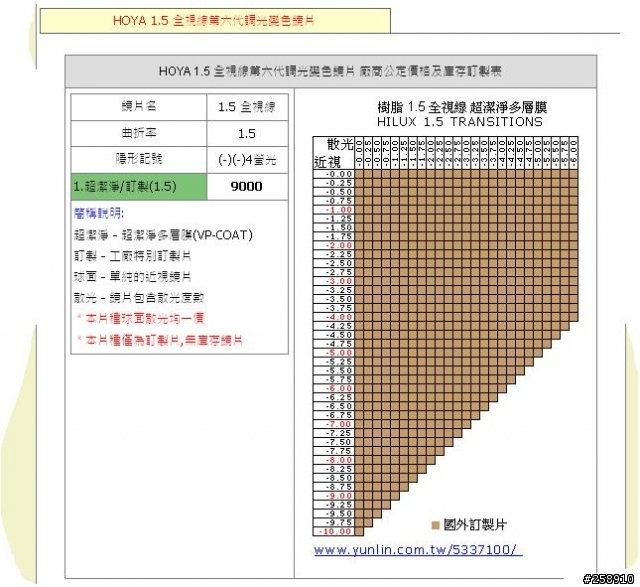Image resolution: width=640 pixels, height=587 pixels.
Task: Click the 近視 axis label
Action: (x=327, y=162)
